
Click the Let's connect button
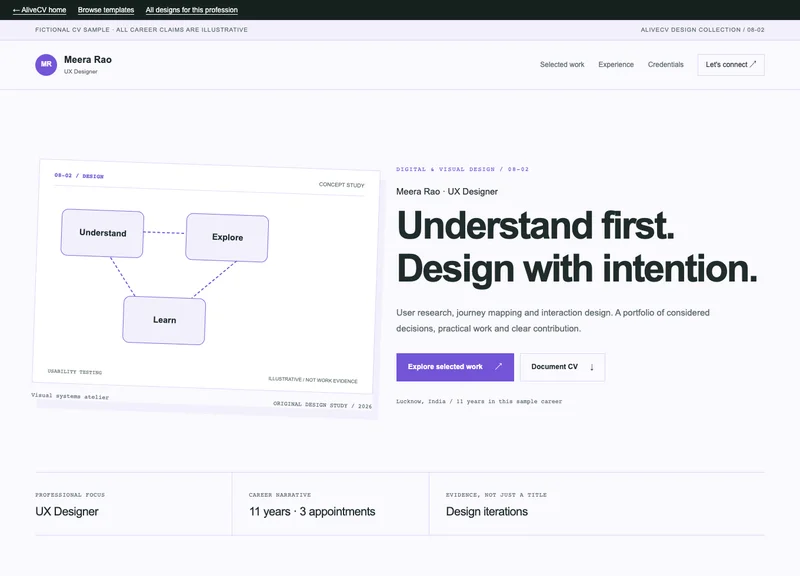(x=731, y=65)
